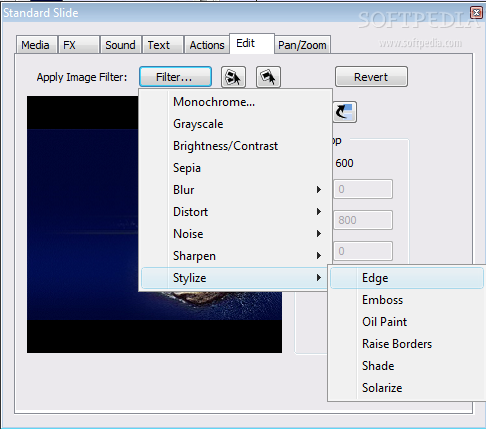This screenshot has height=429, width=486.
Task: Select the Text tab
Action: tap(163, 45)
